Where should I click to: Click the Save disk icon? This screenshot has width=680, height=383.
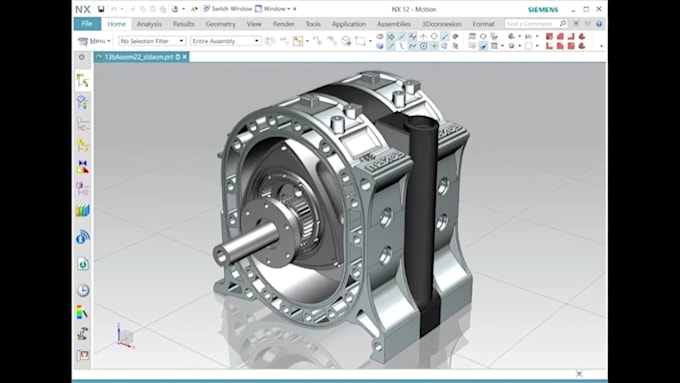(101, 9)
